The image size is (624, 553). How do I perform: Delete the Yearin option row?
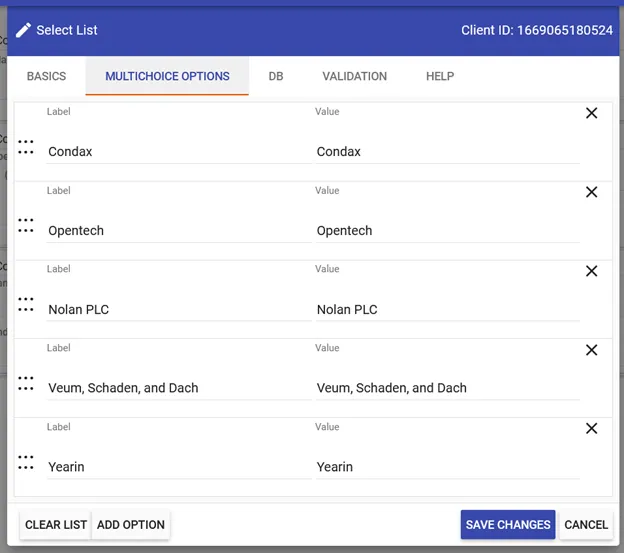point(591,428)
